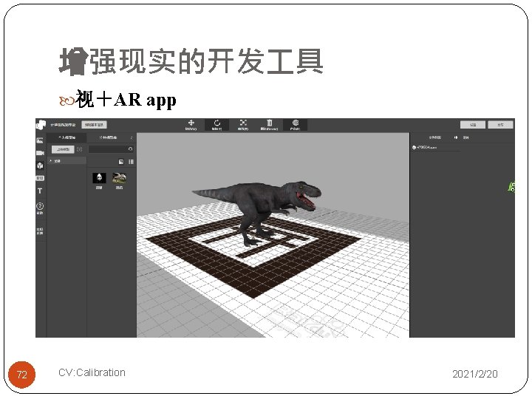Open the video camera sidebar icon

point(40,153)
